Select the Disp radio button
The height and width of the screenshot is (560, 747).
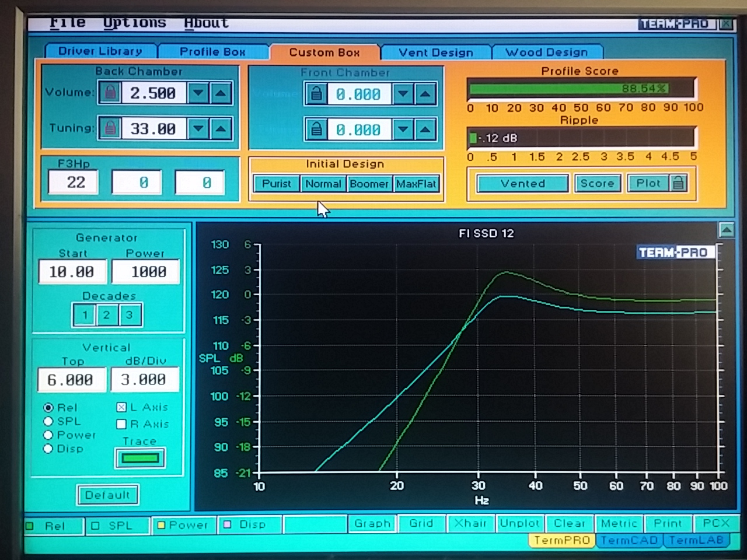tap(48, 449)
